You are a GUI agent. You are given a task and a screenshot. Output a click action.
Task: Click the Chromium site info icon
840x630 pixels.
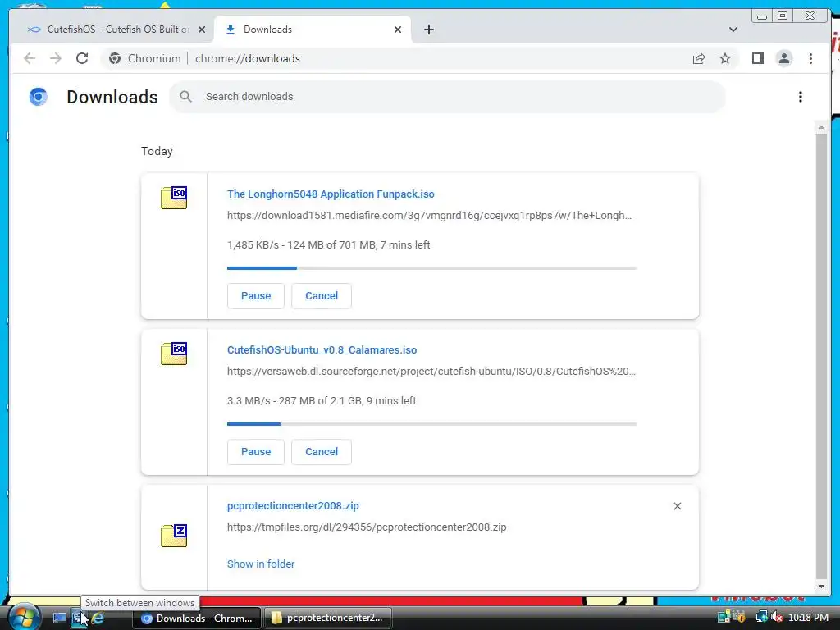[x=115, y=58]
